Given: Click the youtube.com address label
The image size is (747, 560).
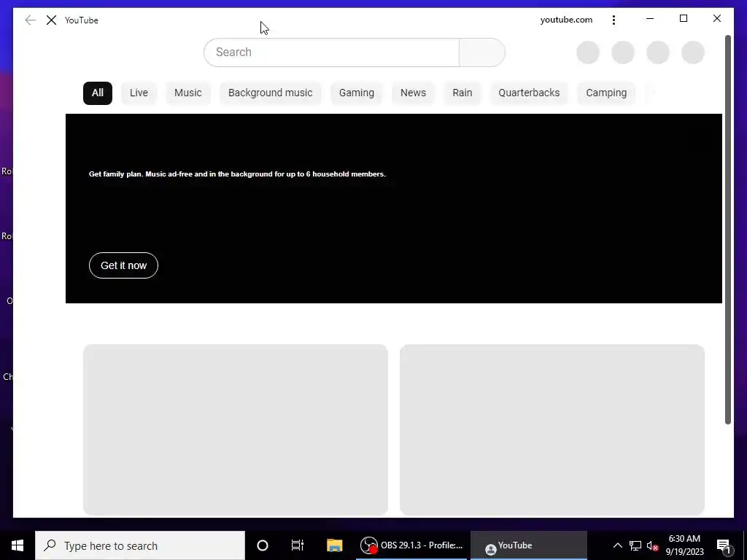Looking at the screenshot, I should (566, 20).
